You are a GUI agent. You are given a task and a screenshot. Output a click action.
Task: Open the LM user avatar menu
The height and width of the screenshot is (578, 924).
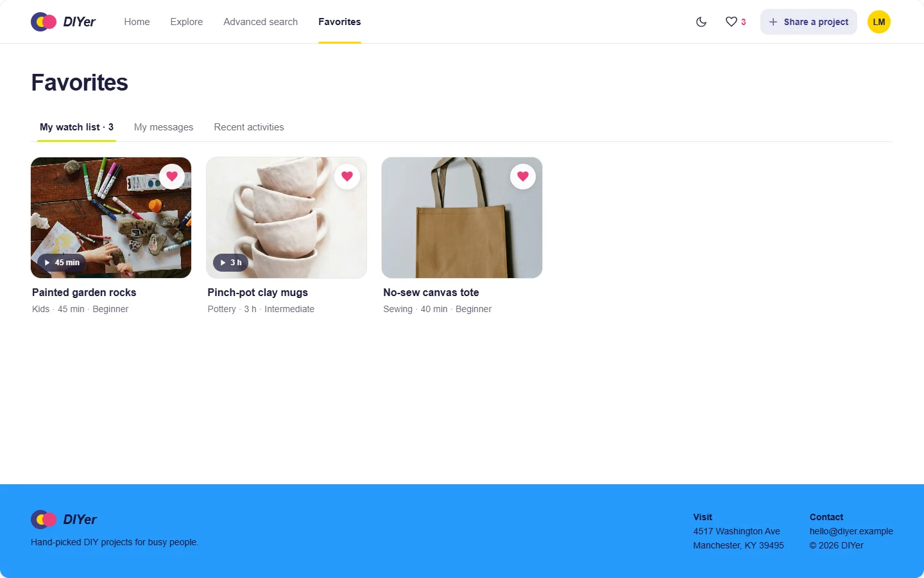pyautogui.click(x=879, y=22)
